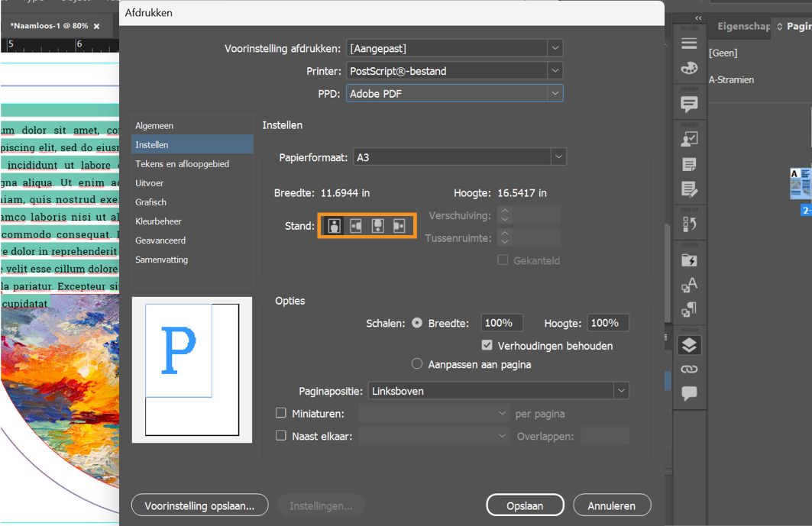Open the Layers panel icon in dock
812x526 pixels.
689,345
